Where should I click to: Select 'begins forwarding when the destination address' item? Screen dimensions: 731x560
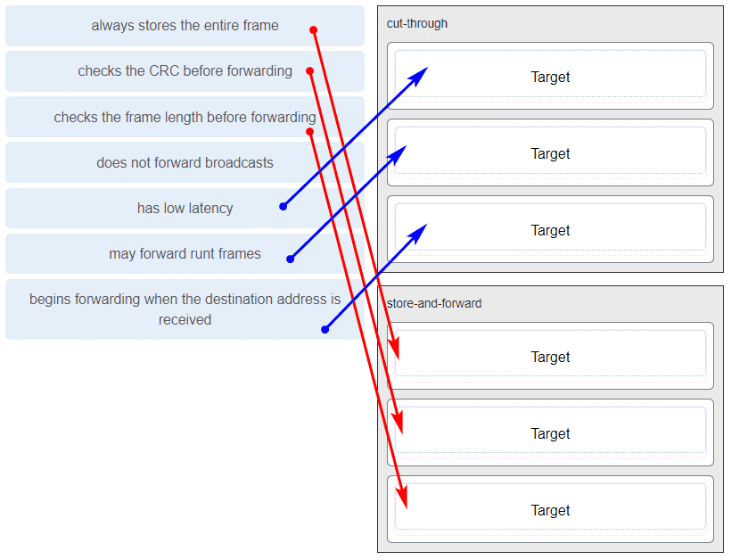(x=185, y=309)
